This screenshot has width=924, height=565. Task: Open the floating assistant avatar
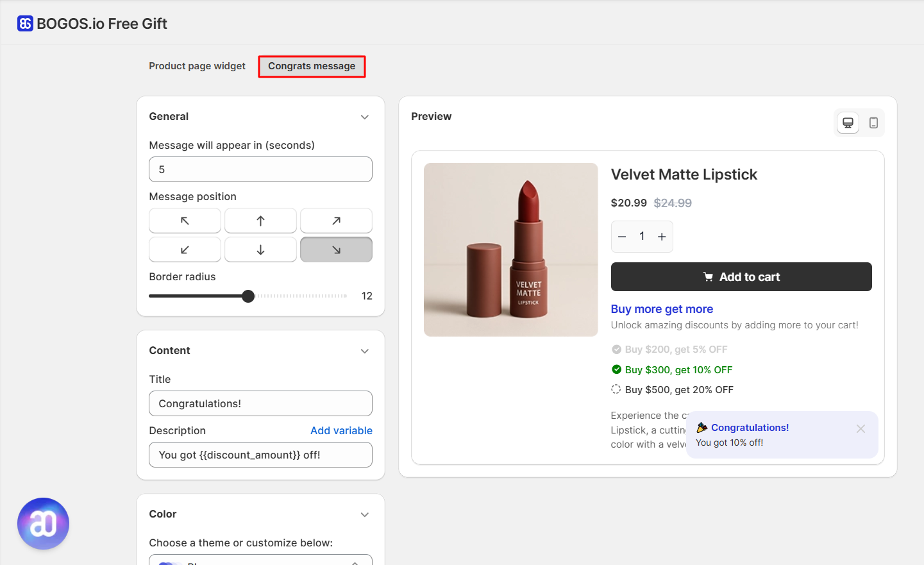(43, 523)
